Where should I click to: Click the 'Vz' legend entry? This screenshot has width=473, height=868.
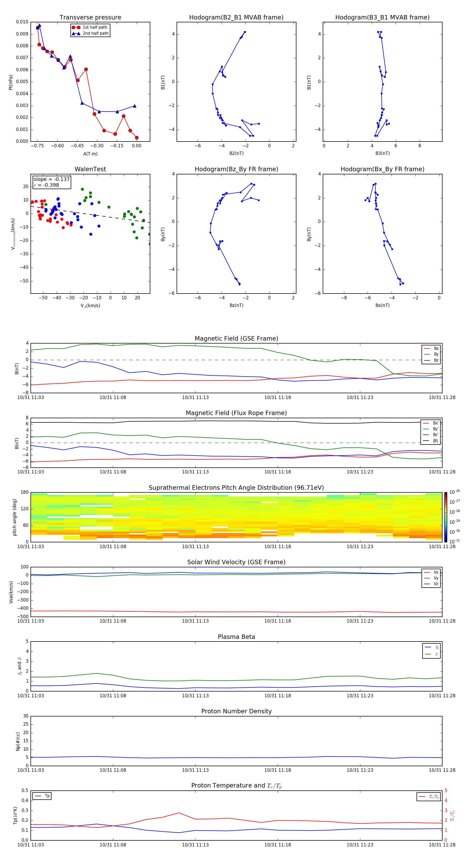click(x=431, y=584)
